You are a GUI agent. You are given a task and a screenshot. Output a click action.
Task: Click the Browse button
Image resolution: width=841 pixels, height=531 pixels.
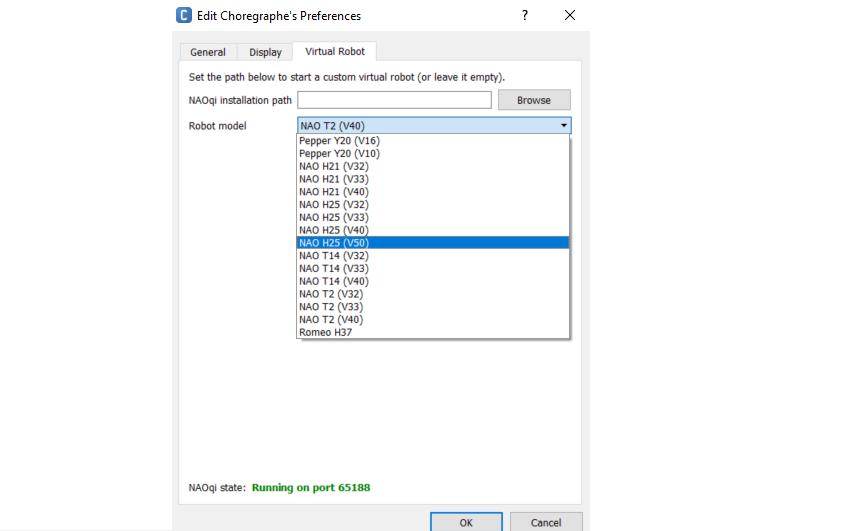tap(534, 100)
